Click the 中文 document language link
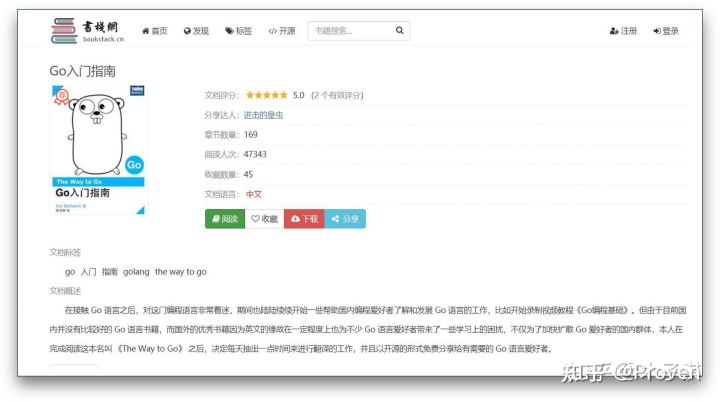 pyautogui.click(x=254, y=194)
